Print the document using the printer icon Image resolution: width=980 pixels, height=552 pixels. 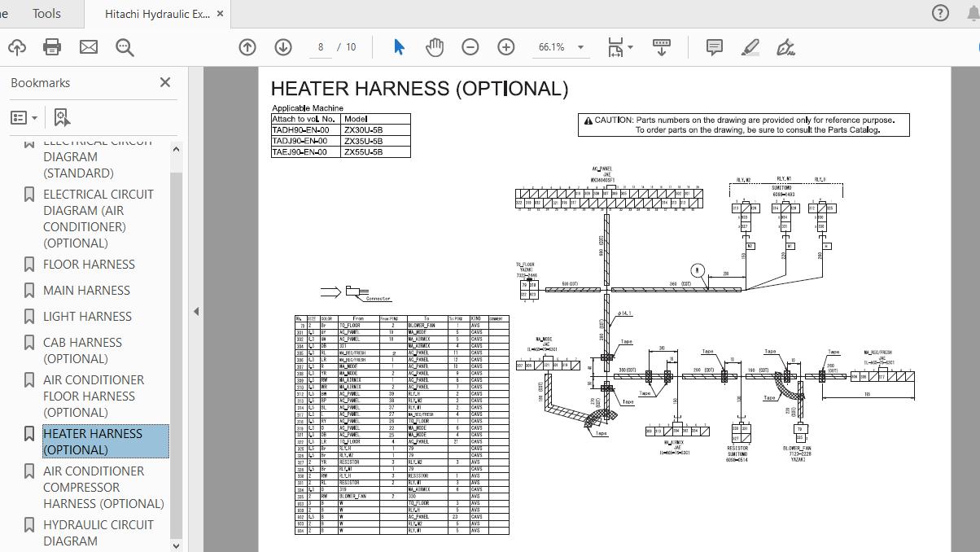tap(52, 47)
